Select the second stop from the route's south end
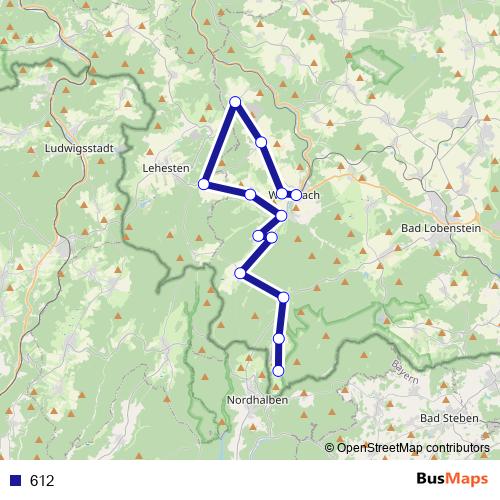The image size is (500, 500). (x=278, y=339)
